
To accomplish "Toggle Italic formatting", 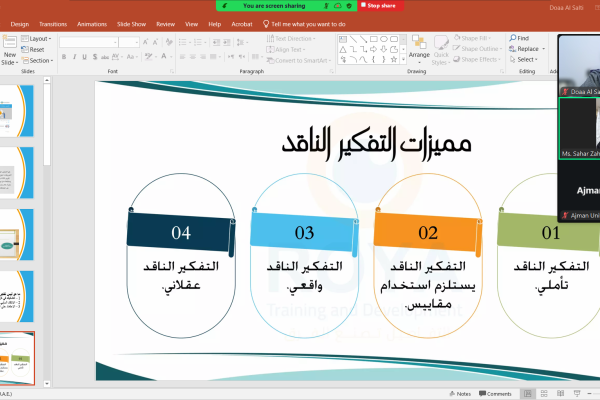I will (74, 57).
